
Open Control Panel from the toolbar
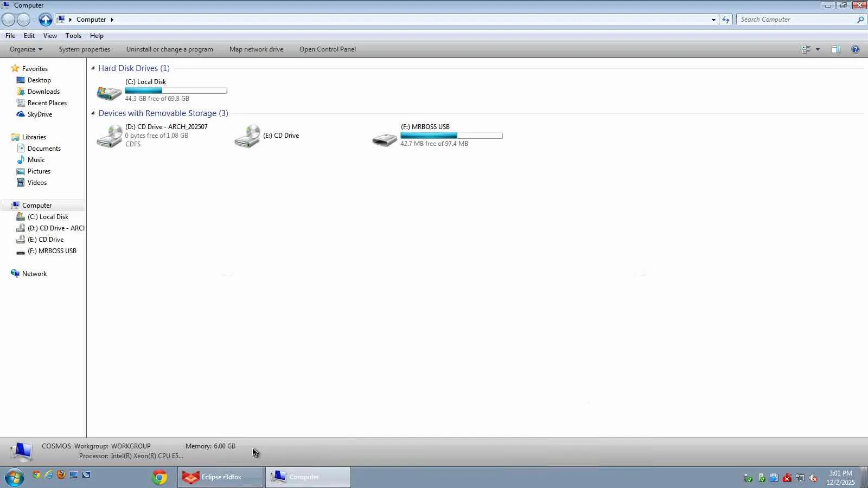click(328, 49)
